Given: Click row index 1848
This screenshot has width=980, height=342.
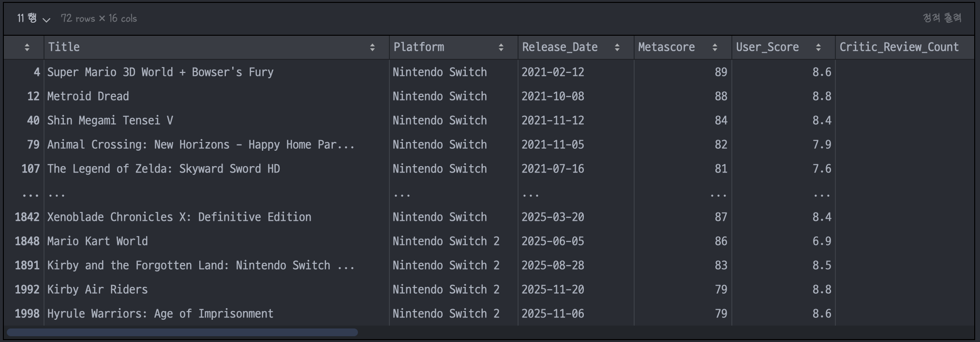Looking at the screenshot, I should (27, 241).
